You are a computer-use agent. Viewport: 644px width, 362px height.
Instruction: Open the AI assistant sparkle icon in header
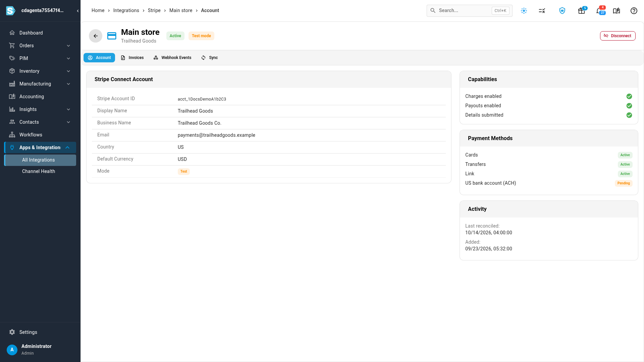[x=524, y=11]
